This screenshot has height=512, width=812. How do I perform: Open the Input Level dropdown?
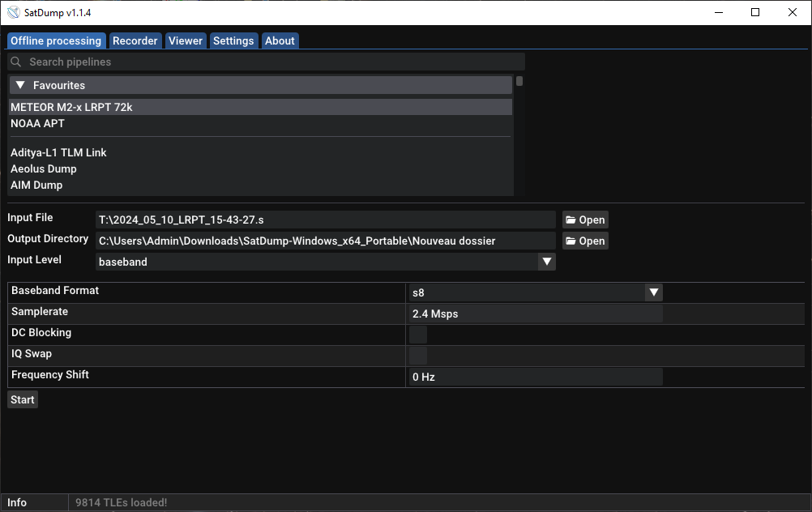click(x=547, y=262)
